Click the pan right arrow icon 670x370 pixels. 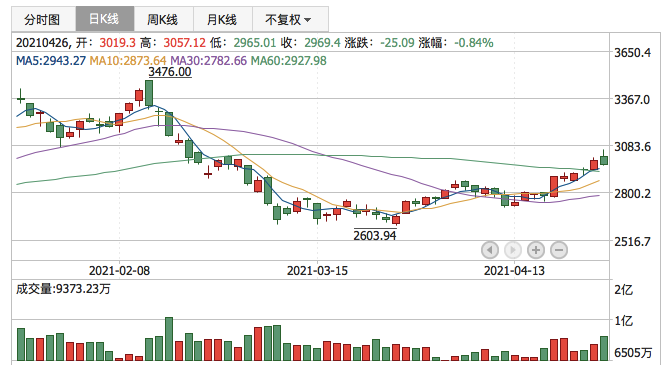tap(513, 250)
